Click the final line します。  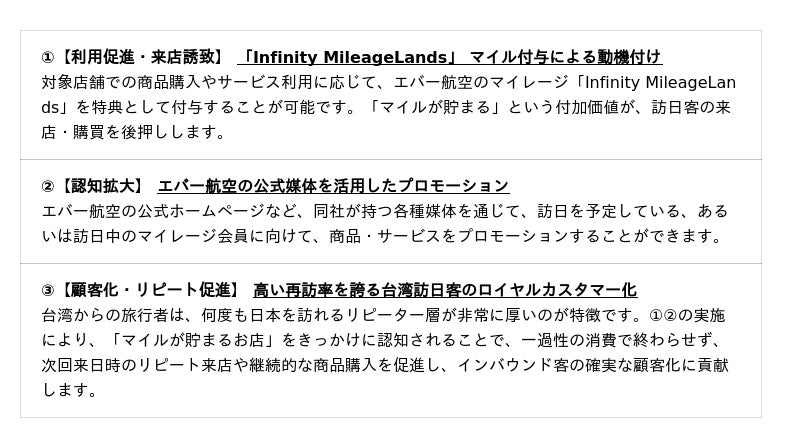69,390
